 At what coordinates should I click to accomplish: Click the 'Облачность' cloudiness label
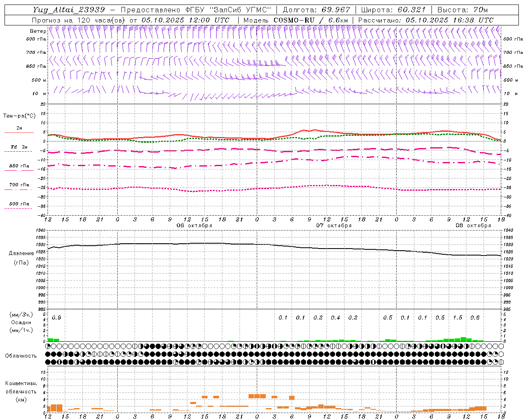tap(21, 356)
